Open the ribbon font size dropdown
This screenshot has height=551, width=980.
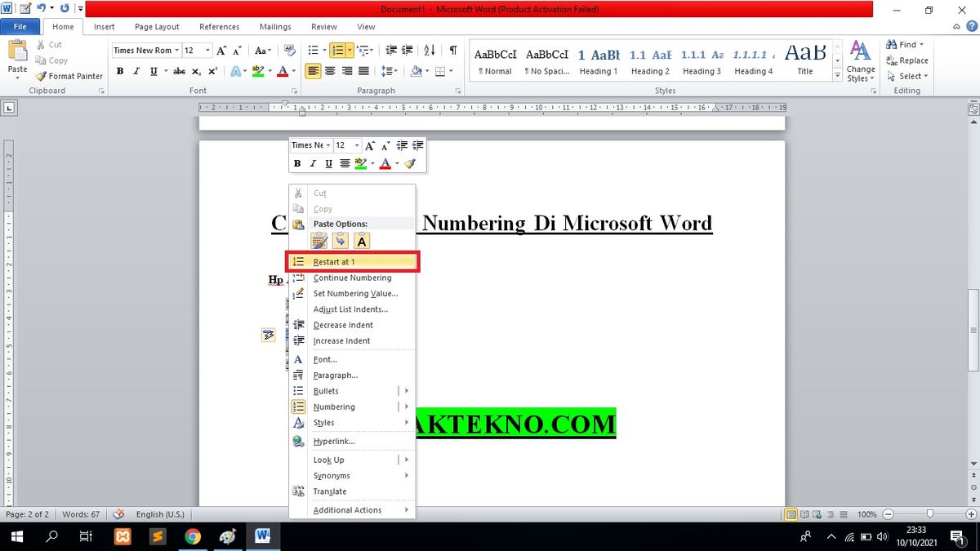coord(207,51)
